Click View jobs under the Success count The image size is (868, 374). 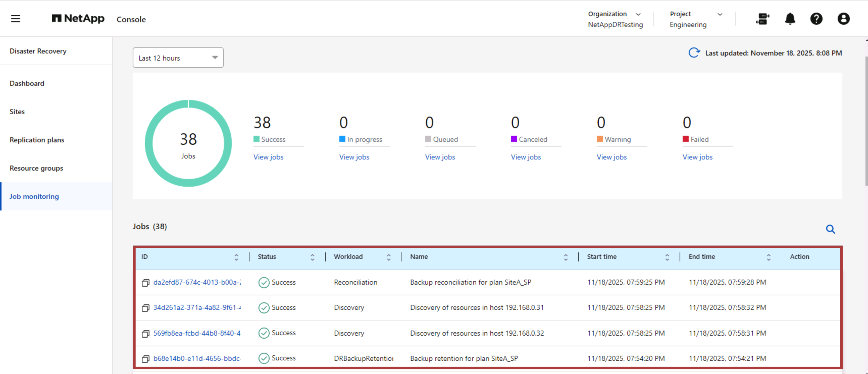[268, 157]
